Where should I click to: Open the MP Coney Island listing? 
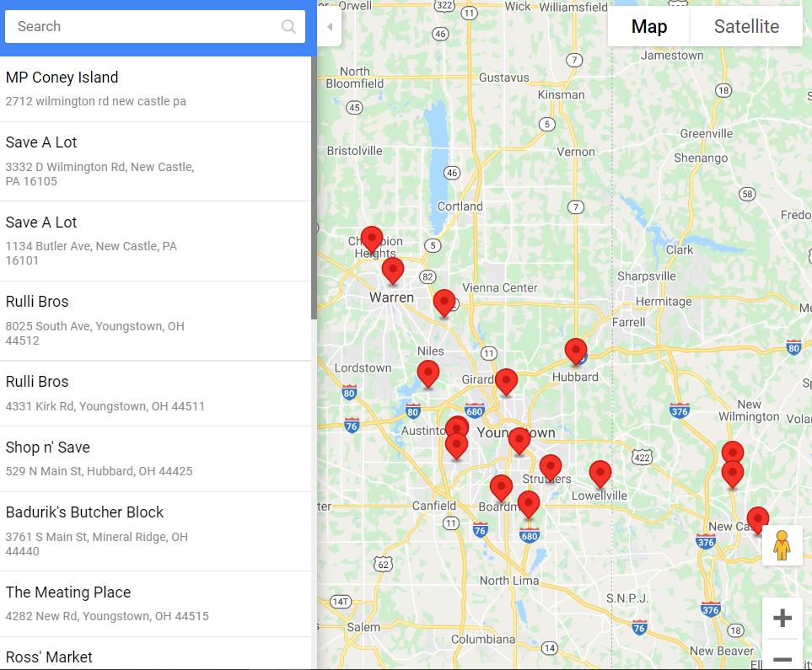click(155, 89)
